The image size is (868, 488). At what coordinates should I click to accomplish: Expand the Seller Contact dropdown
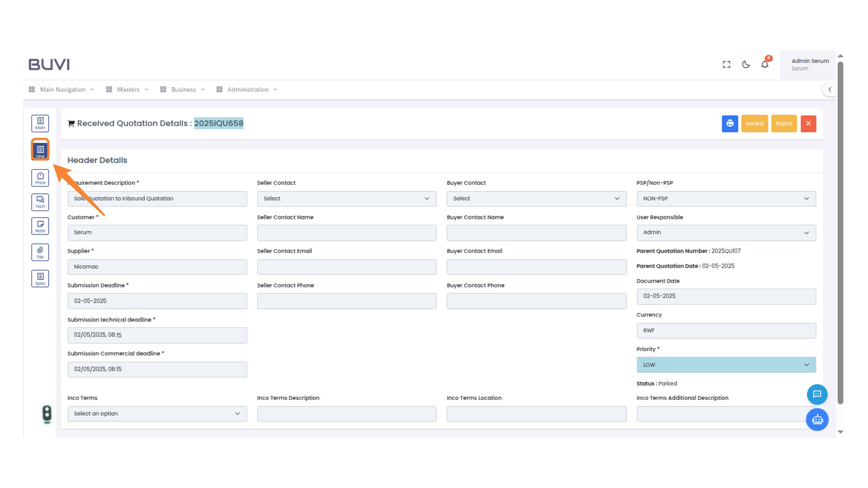(346, 199)
